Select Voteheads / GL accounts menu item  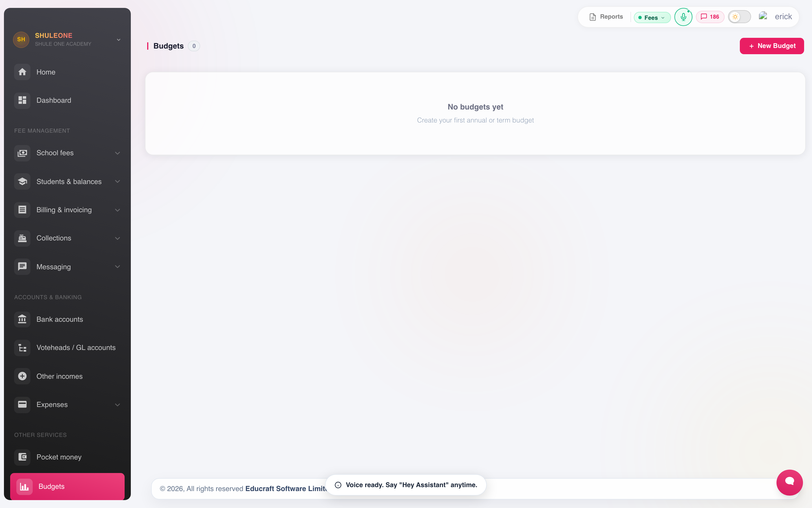67,348
